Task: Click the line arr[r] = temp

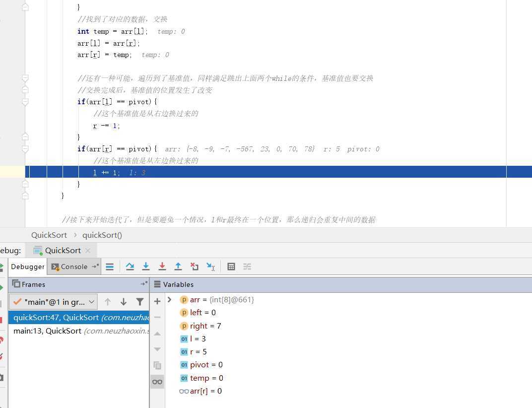Action: pos(105,55)
